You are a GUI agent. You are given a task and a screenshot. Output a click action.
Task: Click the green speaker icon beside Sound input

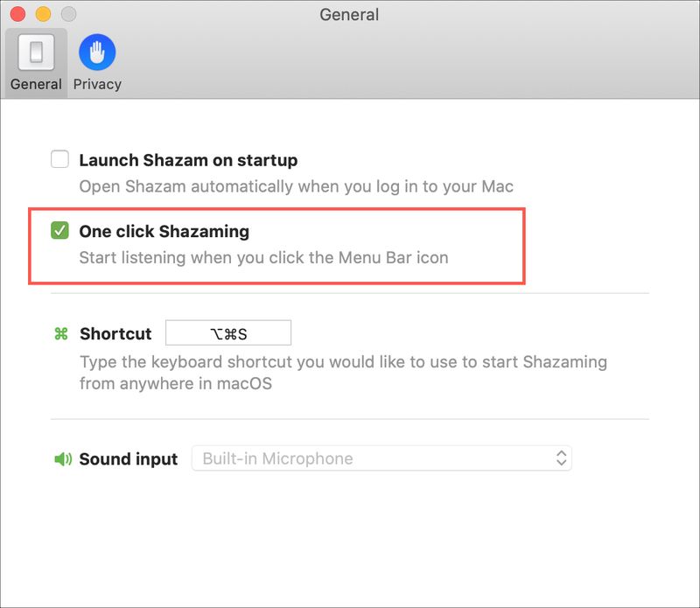tap(63, 458)
